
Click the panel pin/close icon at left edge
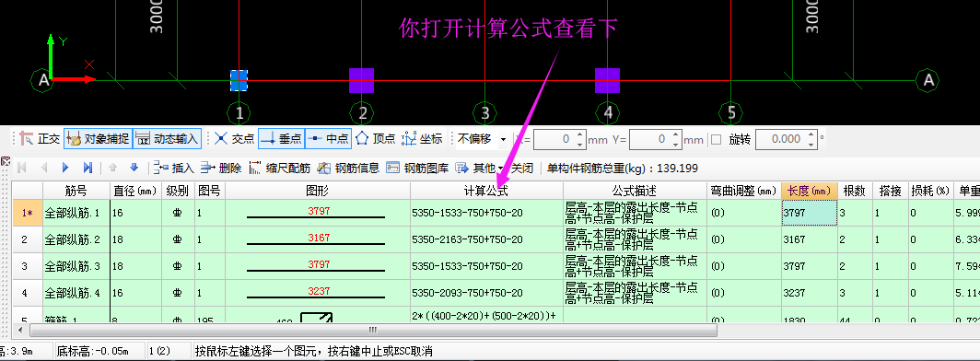6,162
